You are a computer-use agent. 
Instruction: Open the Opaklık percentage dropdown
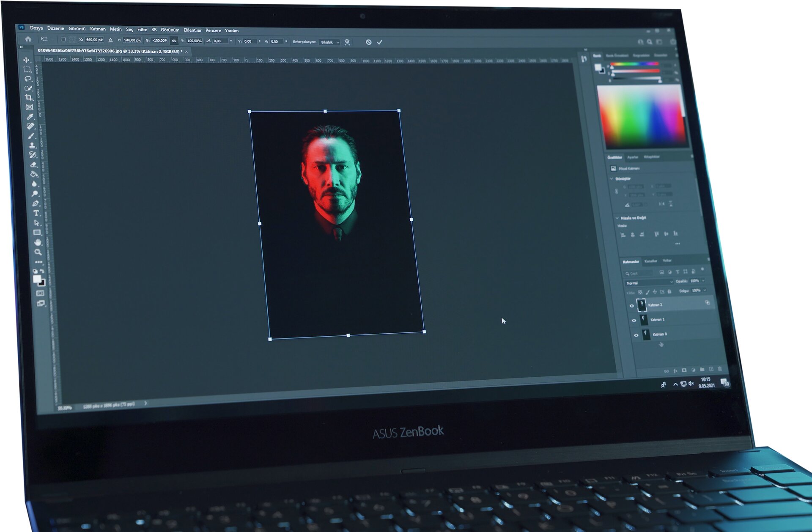(703, 281)
